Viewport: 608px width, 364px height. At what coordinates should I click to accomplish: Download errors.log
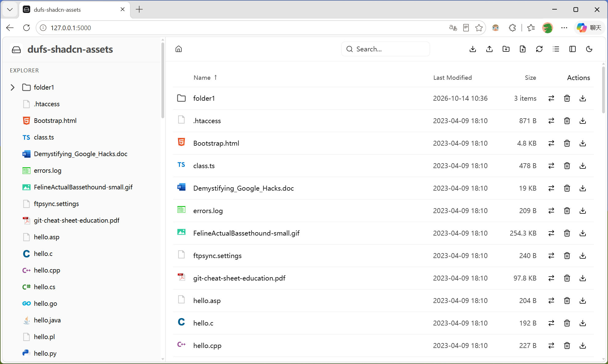(x=583, y=211)
